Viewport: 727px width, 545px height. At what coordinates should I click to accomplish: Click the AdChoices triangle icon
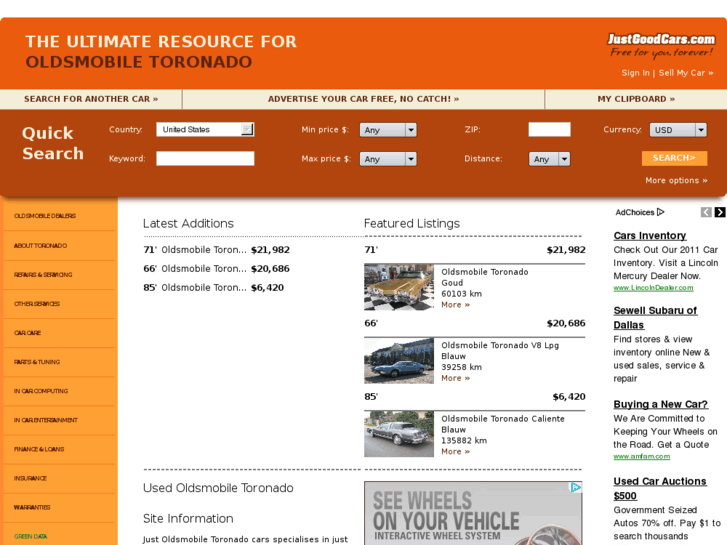click(661, 212)
